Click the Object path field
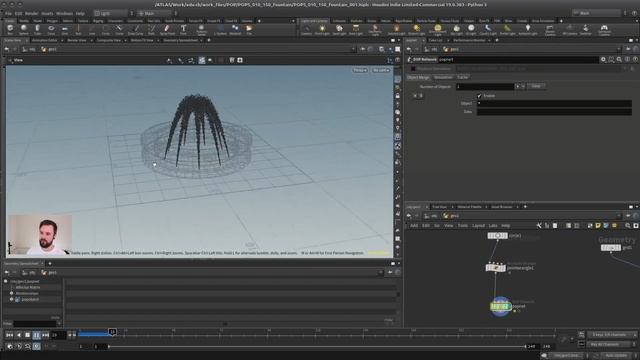This screenshot has height=360, width=640. [554, 104]
